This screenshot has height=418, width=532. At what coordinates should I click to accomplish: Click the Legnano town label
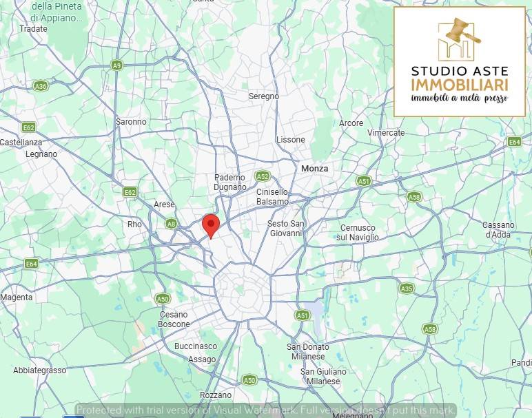click(x=41, y=154)
